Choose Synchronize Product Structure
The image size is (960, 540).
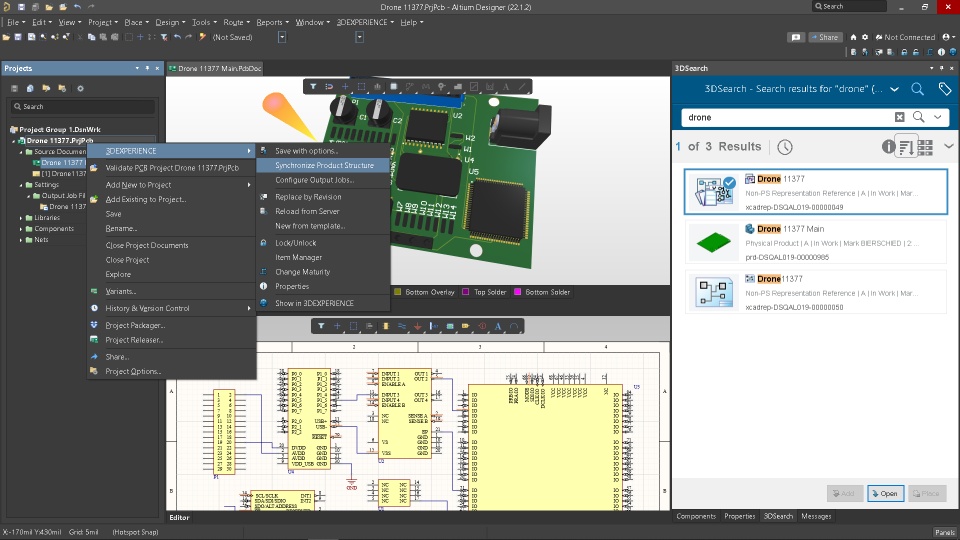(323, 165)
